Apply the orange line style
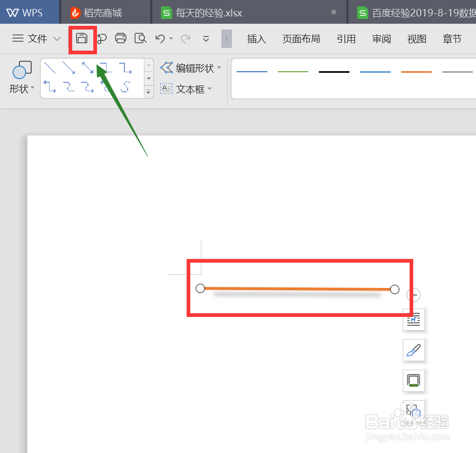The height and width of the screenshot is (453, 476). [416, 72]
